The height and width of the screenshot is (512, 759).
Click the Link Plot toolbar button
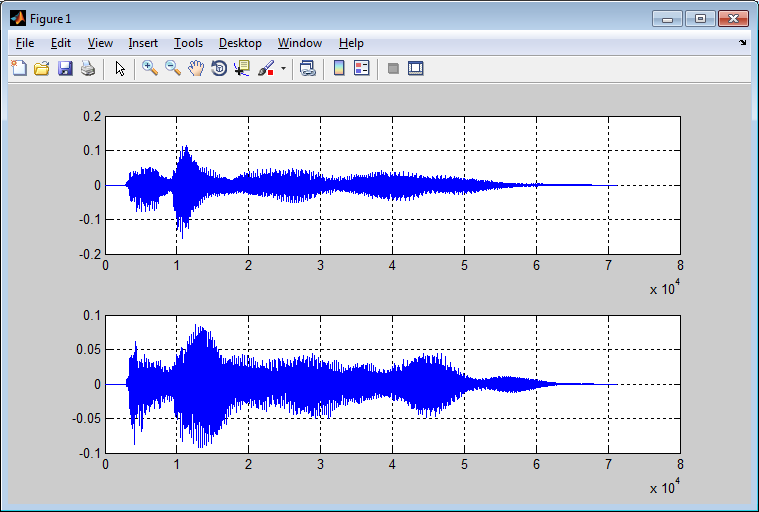coord(308,69)
